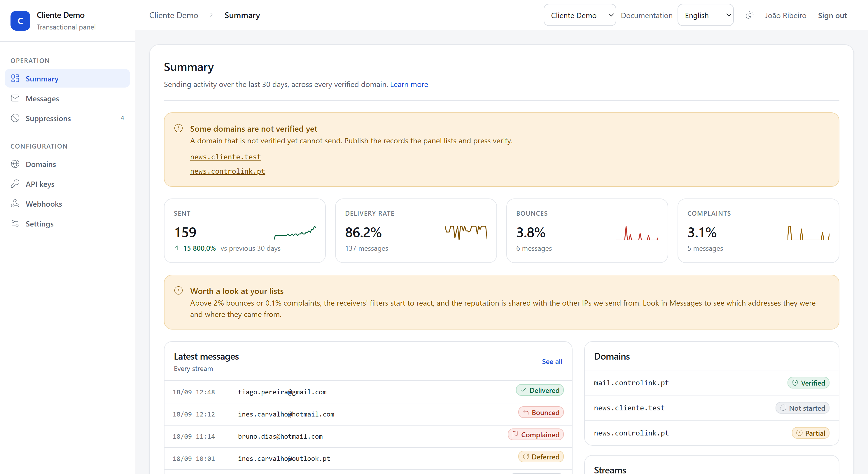This screenshot has height=474, width=868.
Task: Click the Sent sparkline chart
Action: pyautogui.click(x=295, y=233)
